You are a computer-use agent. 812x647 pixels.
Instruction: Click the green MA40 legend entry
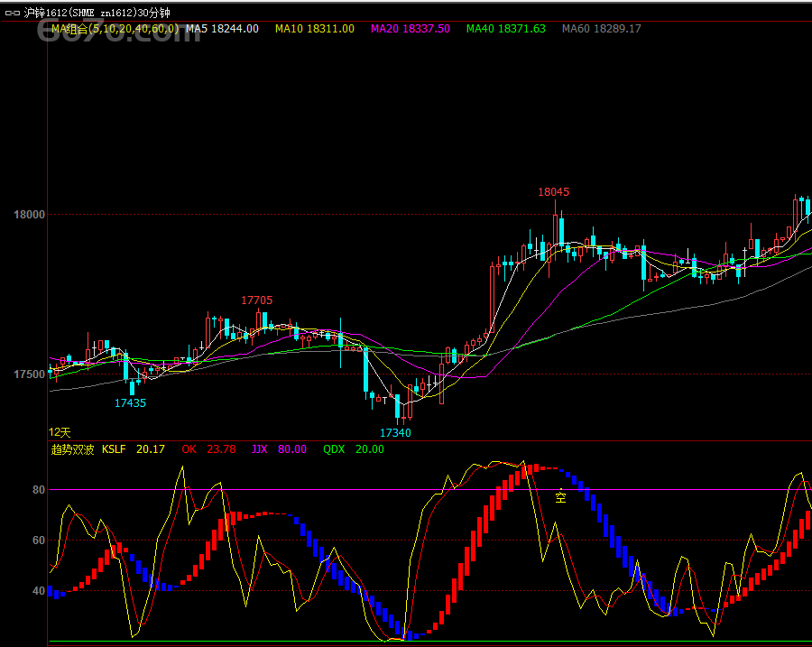[505, 29]
